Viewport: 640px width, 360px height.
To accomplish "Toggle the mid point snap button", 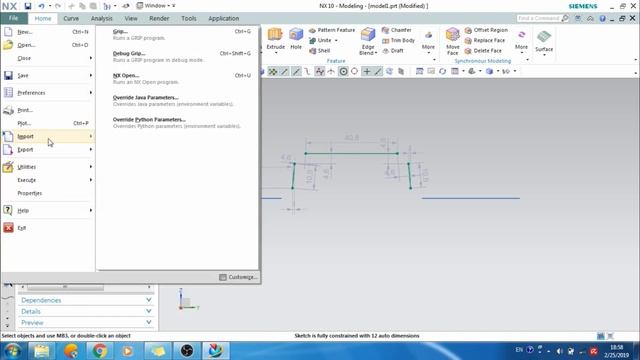I will click(x=296, y=71).
